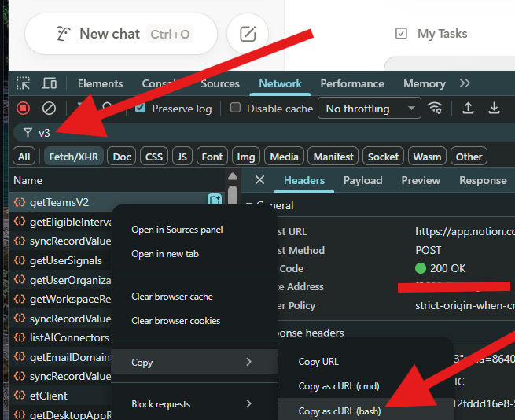Screen dimensions: 515x420
Task: Select the All request type filter
Action: [x=24, y=157]
